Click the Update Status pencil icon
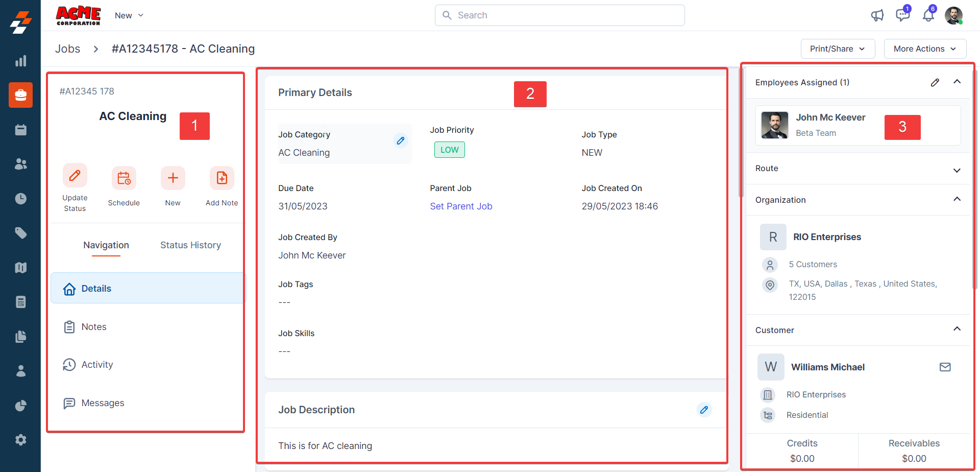This screenshot has height=472, width=980. (x=75, y=176)
